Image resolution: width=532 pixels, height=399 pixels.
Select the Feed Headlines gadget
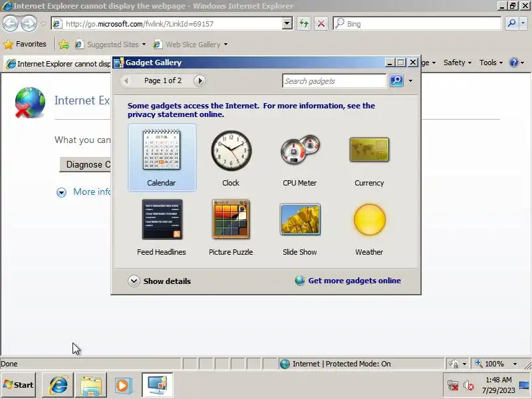pyautogui.click(x=162, y=227)
